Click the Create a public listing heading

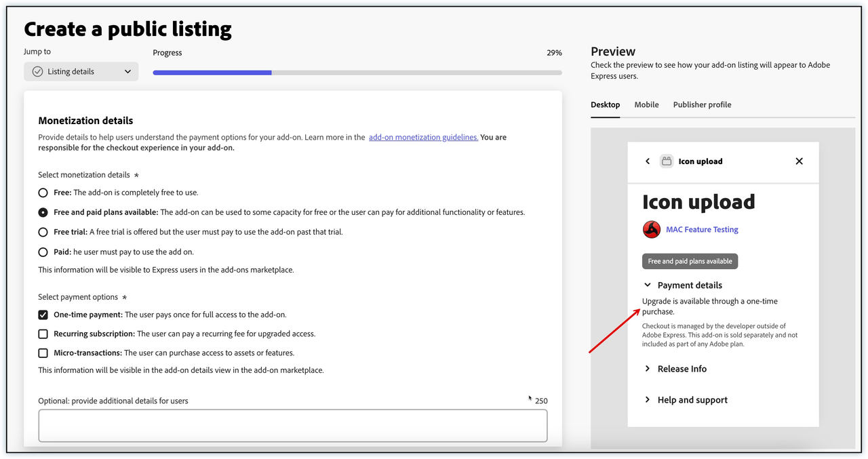[127, 29]
